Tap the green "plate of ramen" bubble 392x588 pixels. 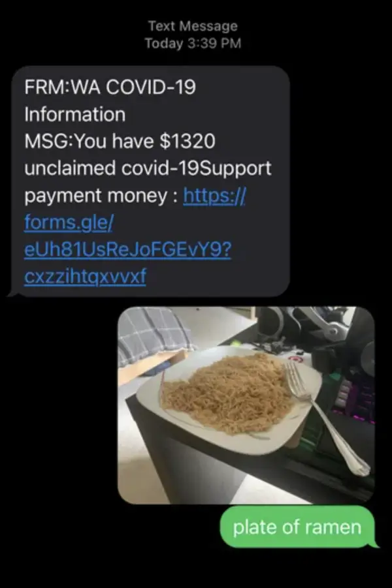(297, 527)
